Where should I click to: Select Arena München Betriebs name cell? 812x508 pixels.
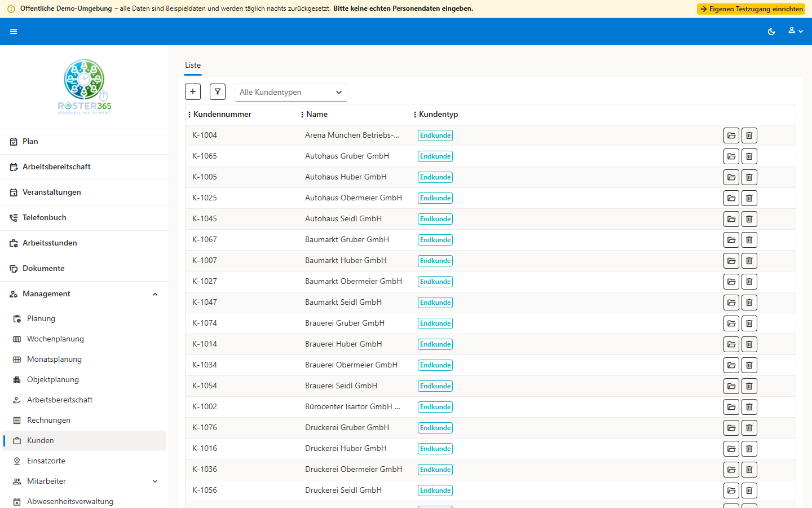click(352, 135)
